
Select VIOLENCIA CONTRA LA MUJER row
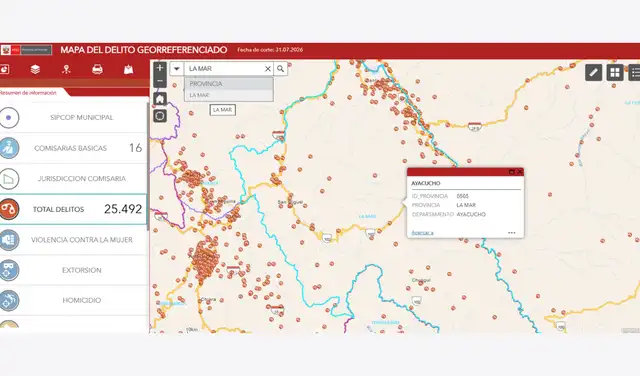click(x=73, y=240)
